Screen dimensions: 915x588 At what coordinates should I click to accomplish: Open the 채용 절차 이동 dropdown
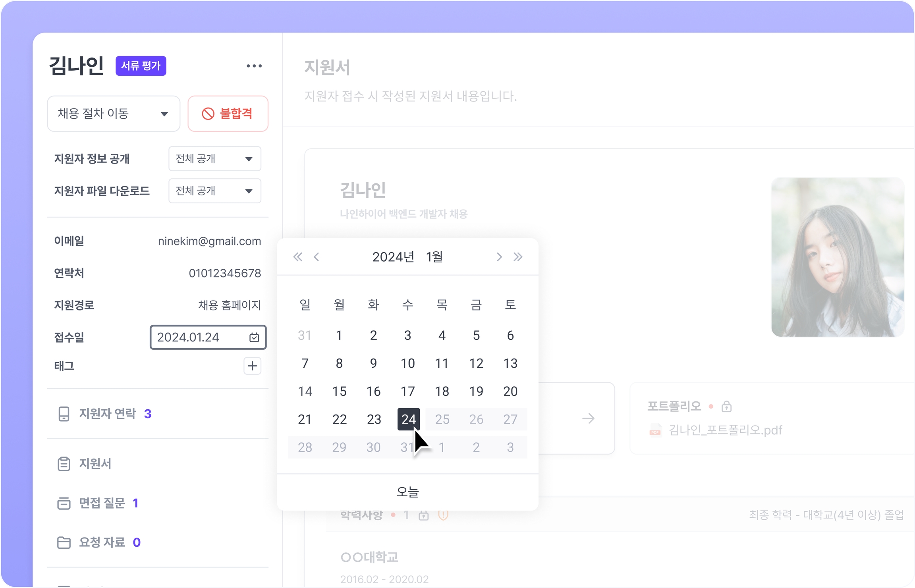click(114, 114)
